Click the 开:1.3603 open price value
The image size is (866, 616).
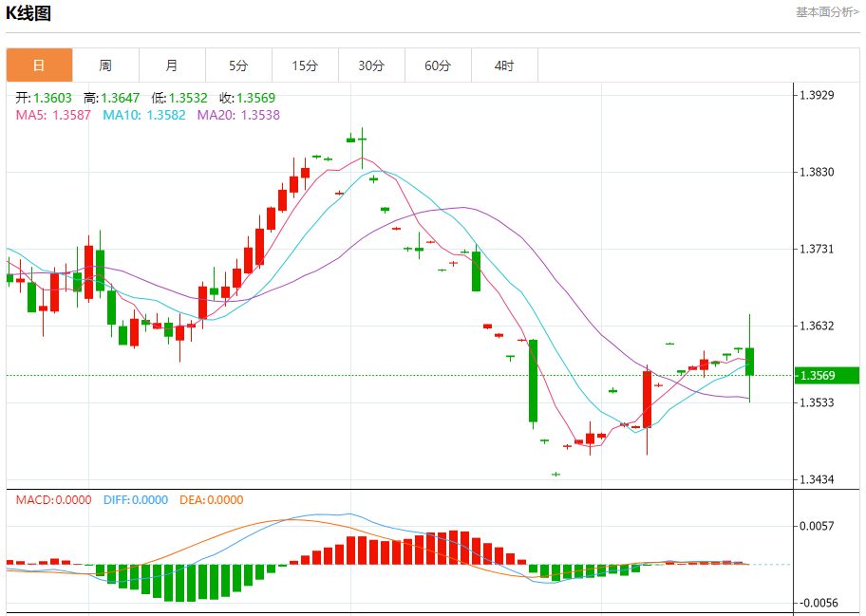click(44, 98)
